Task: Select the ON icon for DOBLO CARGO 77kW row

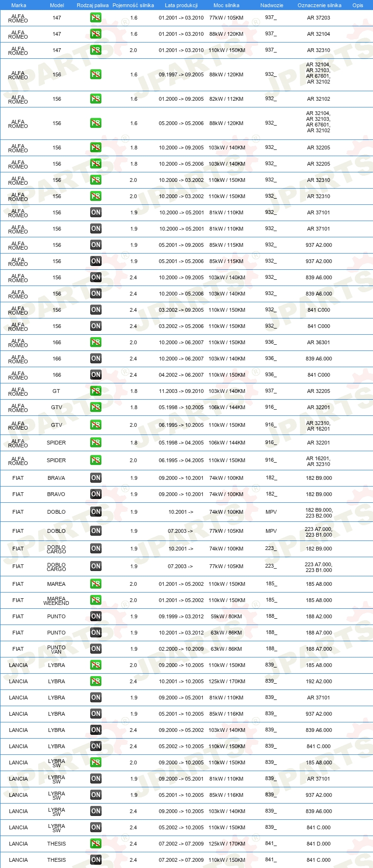Action: point(96,566)
